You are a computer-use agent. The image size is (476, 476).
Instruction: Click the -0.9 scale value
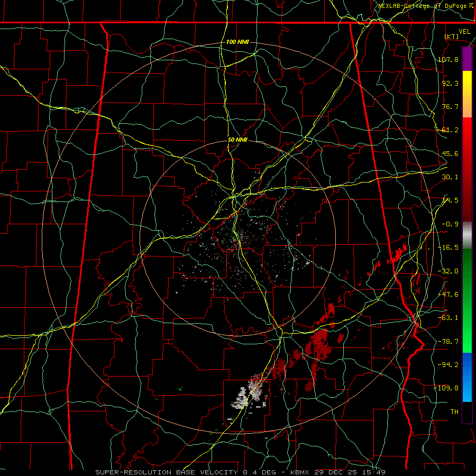pos(450,224)
